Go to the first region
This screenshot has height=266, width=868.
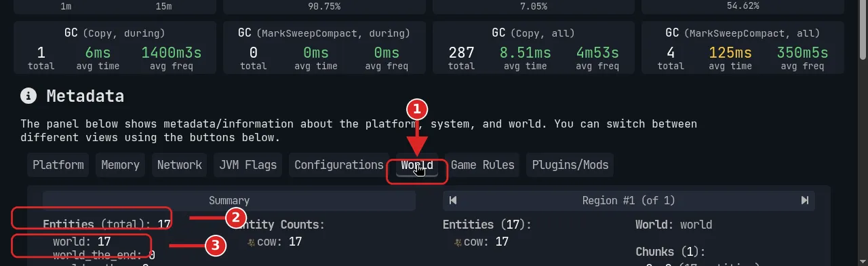[x=453, y=200]
